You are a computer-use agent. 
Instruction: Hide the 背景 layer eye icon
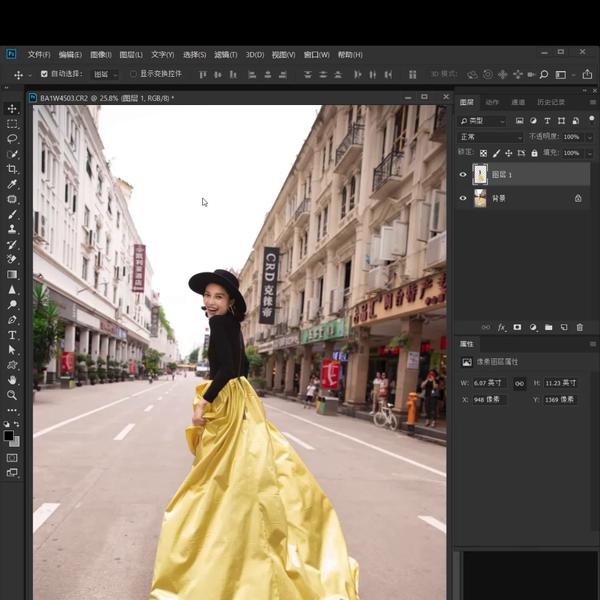463,198
